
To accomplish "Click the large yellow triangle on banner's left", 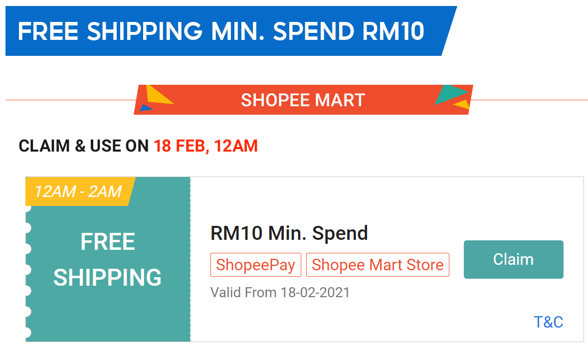I will 158,95.
